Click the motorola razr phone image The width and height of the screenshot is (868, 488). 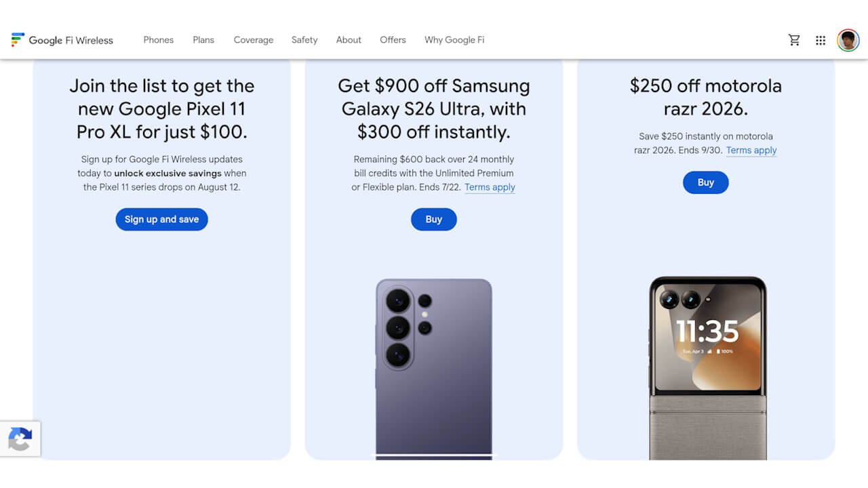coord(707,368)
